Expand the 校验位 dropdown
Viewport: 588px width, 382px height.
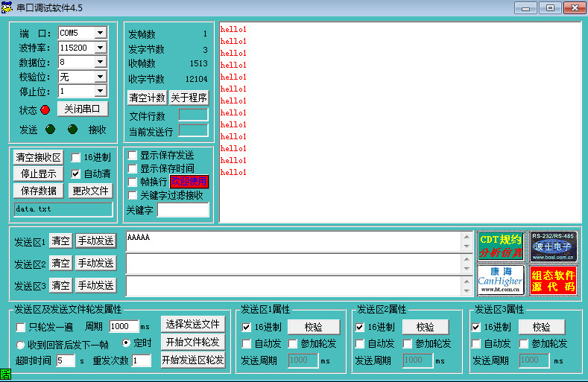100,77
